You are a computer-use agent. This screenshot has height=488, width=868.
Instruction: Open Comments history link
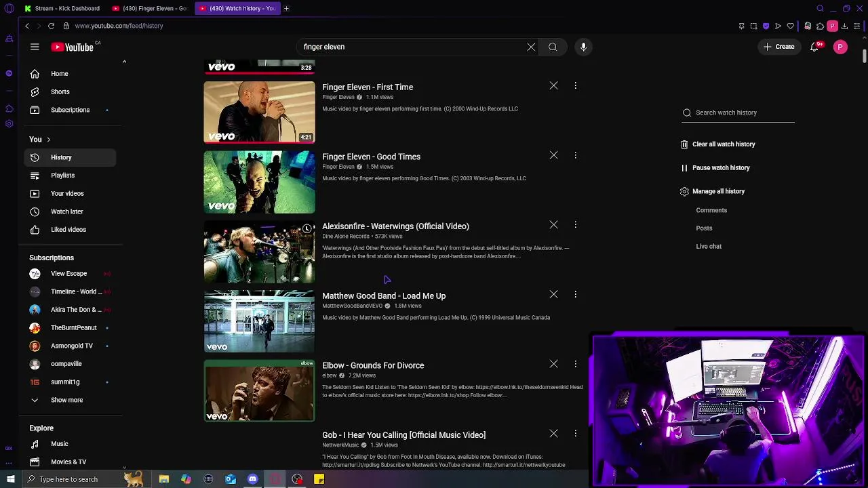tap(711, 210)
